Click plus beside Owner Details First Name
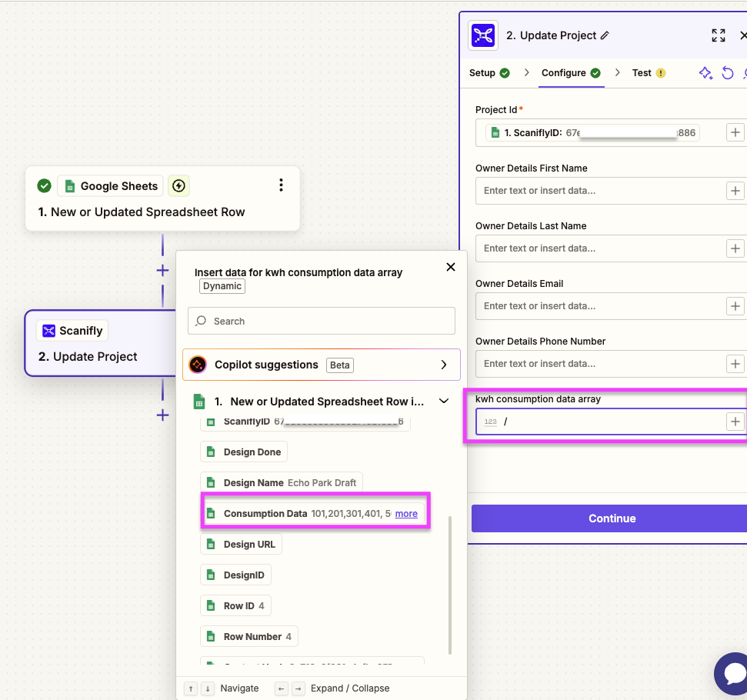 [735, 191]
